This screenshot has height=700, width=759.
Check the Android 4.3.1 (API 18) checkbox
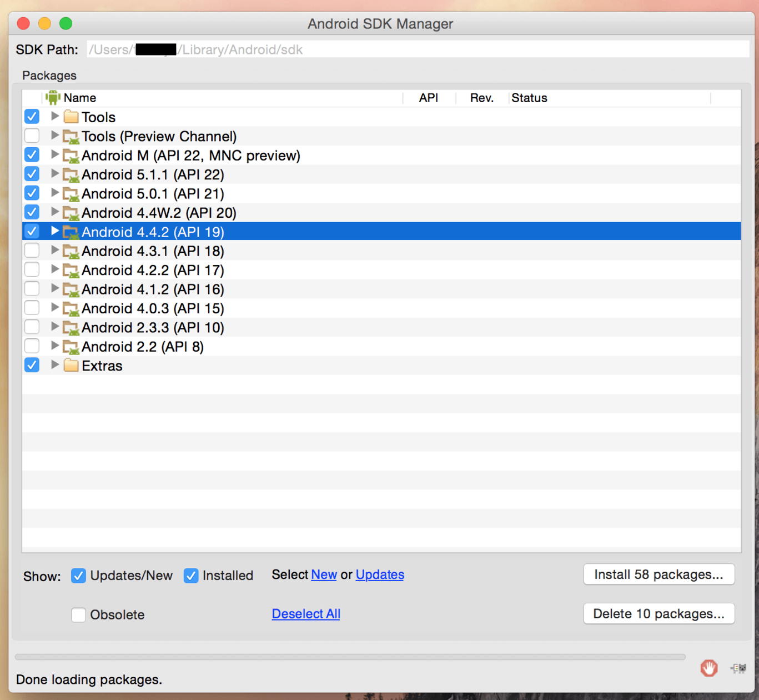pyautogui.click(x=32, y=251)
